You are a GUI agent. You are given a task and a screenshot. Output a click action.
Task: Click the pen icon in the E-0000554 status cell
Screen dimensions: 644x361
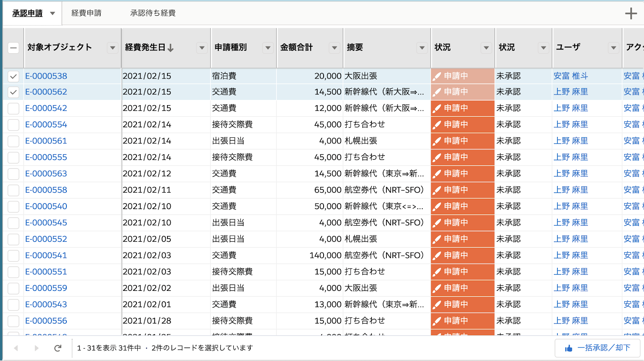(x=437, y=125)
